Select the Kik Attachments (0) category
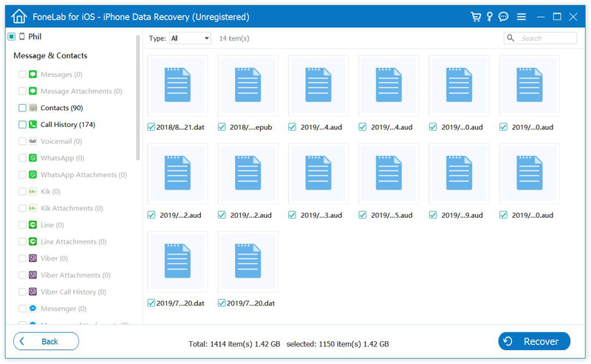The width and height of the screenshot is (591, 364). (x=72, y=208)
